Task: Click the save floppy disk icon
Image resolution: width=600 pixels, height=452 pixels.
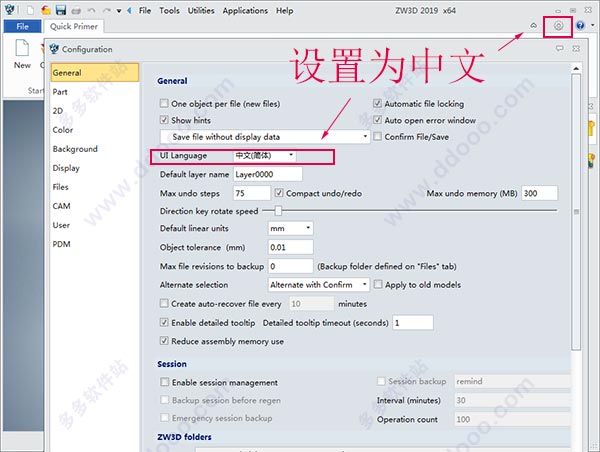Action: [61, 10]
